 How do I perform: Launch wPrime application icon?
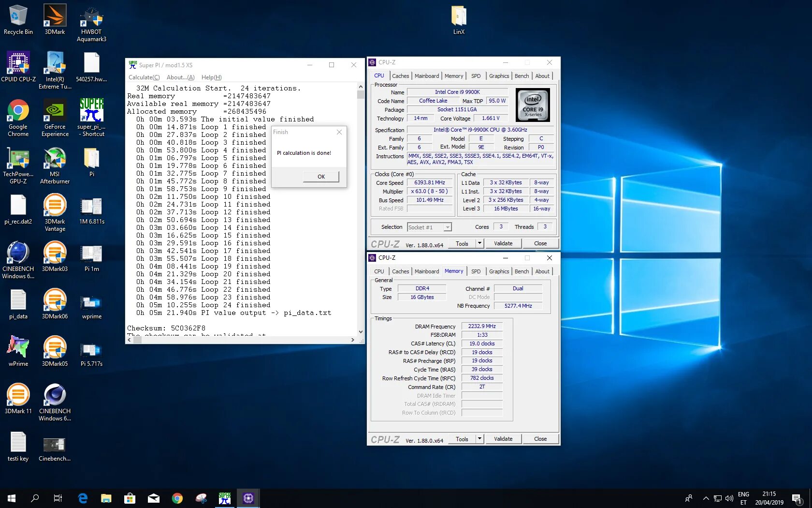(18, 352)
